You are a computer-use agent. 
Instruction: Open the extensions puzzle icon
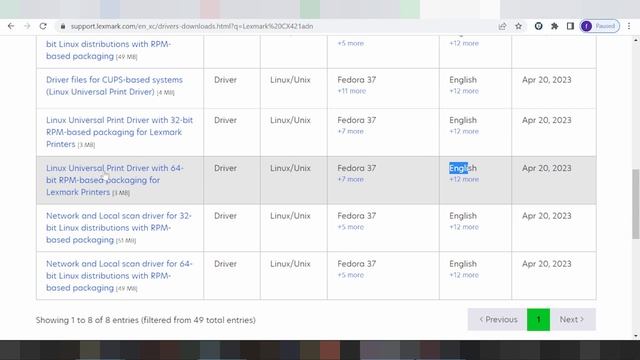554,26
